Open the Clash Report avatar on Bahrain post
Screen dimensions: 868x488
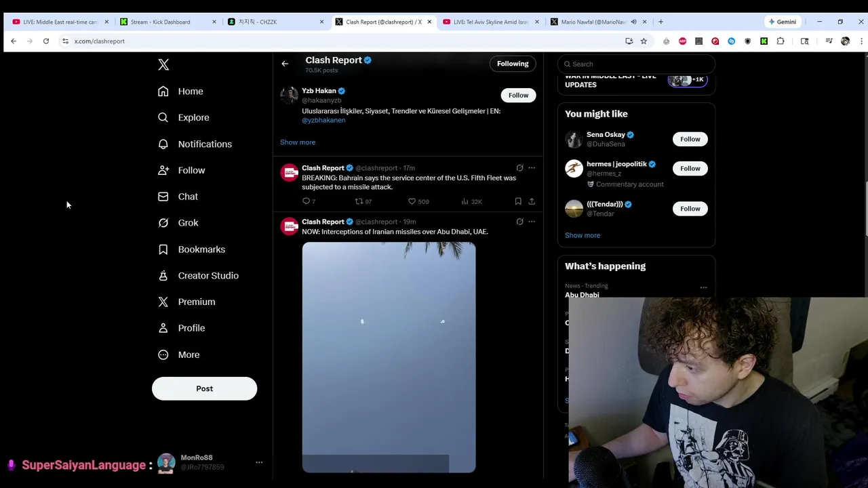coord(290,172)
